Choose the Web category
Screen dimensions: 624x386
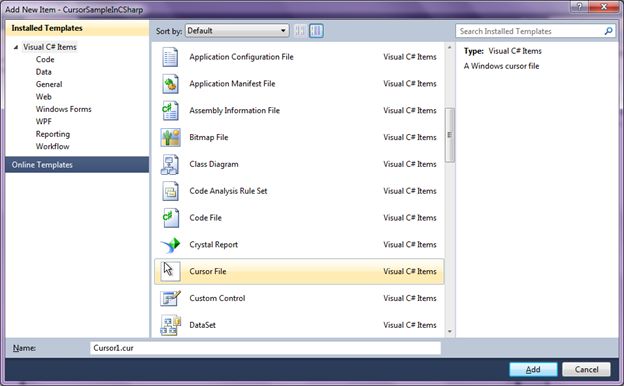[x=43, y=97]
